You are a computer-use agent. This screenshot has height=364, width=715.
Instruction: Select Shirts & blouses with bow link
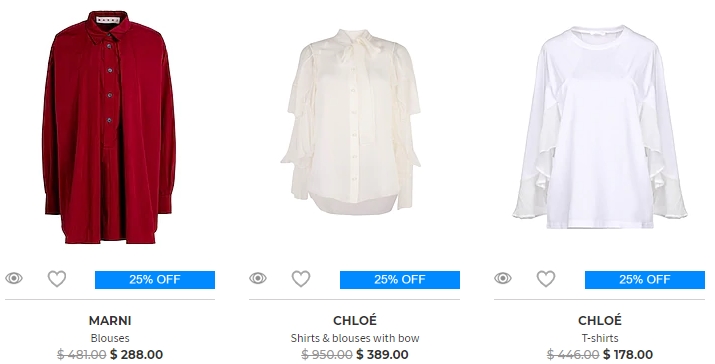[x=355, y=338]
